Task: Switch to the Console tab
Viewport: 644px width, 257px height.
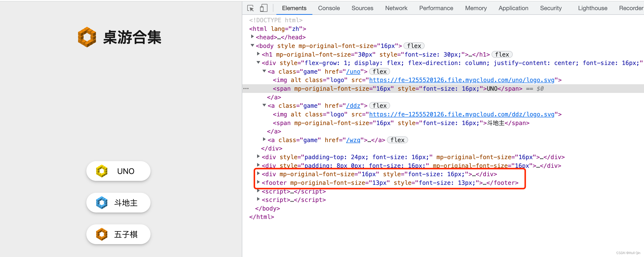Action: click(x=329, y=8)
